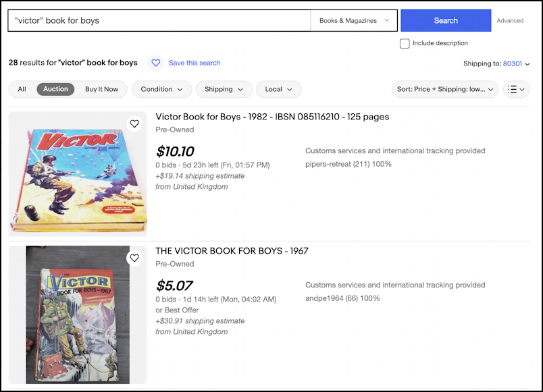Image resolution: width=543 pixels, height=392 pixels.
Task: Select the Buy It Now tab
Action: tap(101, 89)
